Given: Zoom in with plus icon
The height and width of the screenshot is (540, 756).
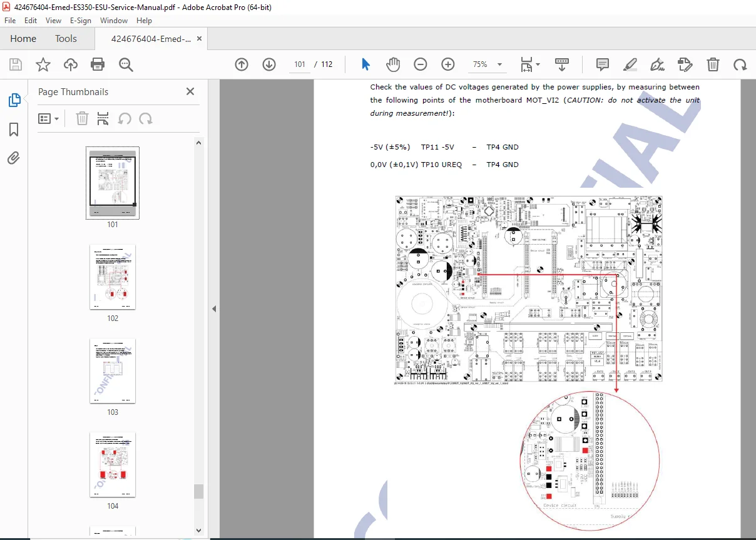Looking at the screenshot, I should pos(448,64).
